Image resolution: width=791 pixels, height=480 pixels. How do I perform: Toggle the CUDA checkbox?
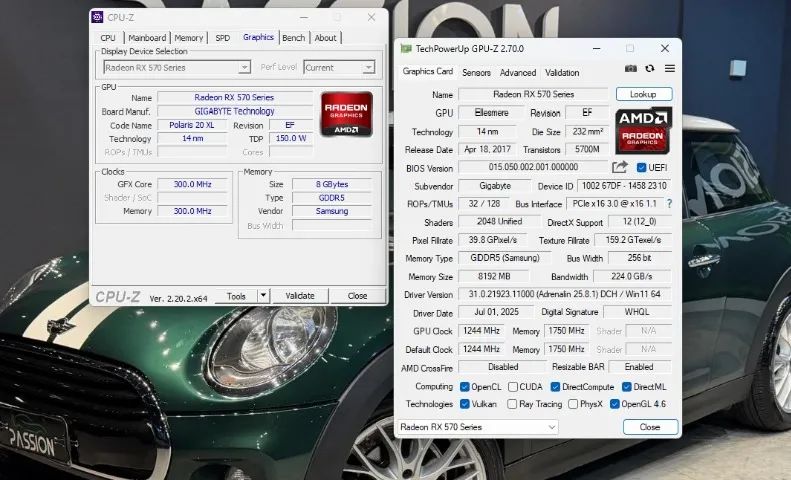tap(513, 387)
